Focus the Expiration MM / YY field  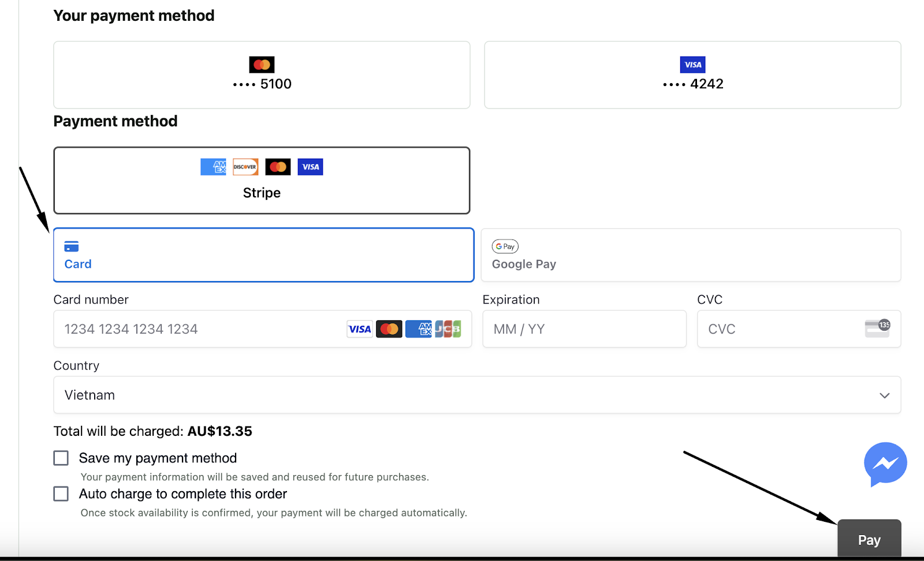point(584,329)
